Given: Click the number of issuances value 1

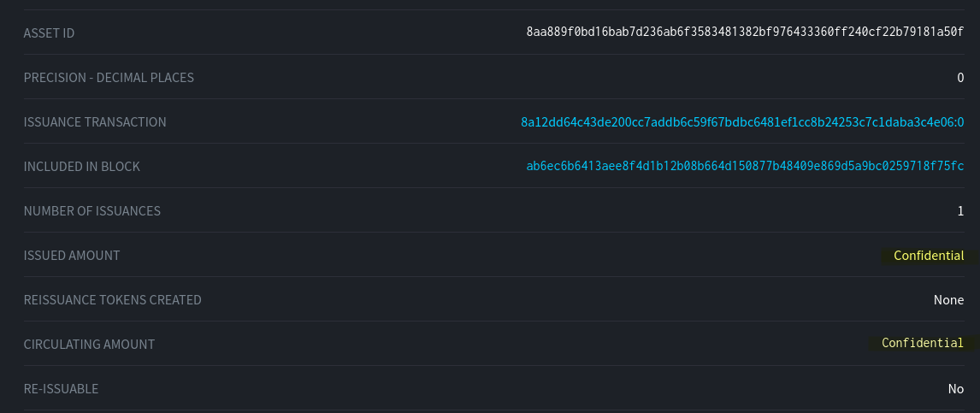Looking at the screenshot, I should tap(960, 211).
